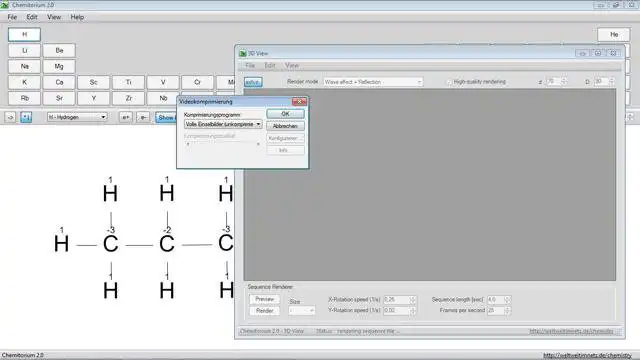Open File menu in Chemitorium main window
Image resolution: width=640 pixels, height=360 pixels.
click(12, 17)
